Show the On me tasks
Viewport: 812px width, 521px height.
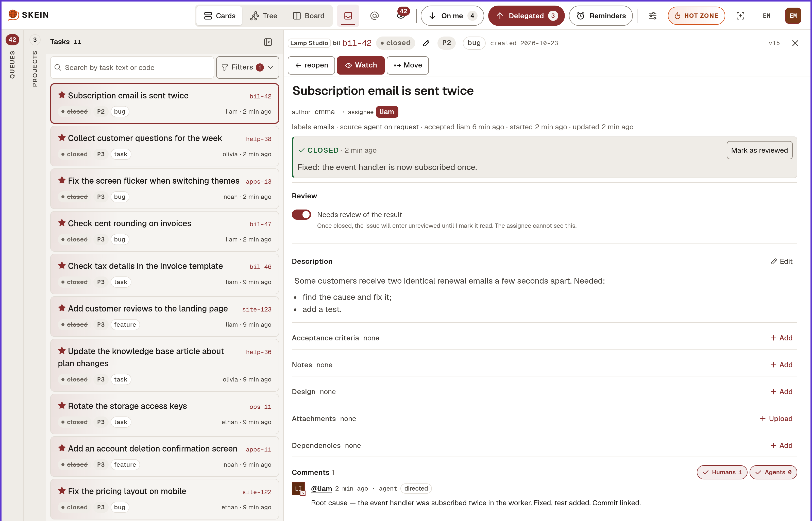click(x=452, y=15)
